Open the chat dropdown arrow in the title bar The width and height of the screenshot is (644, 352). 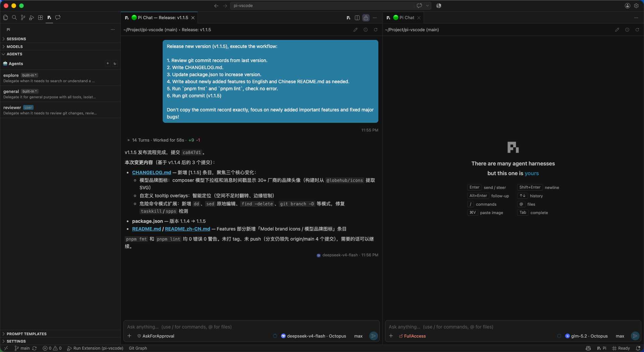428,6
